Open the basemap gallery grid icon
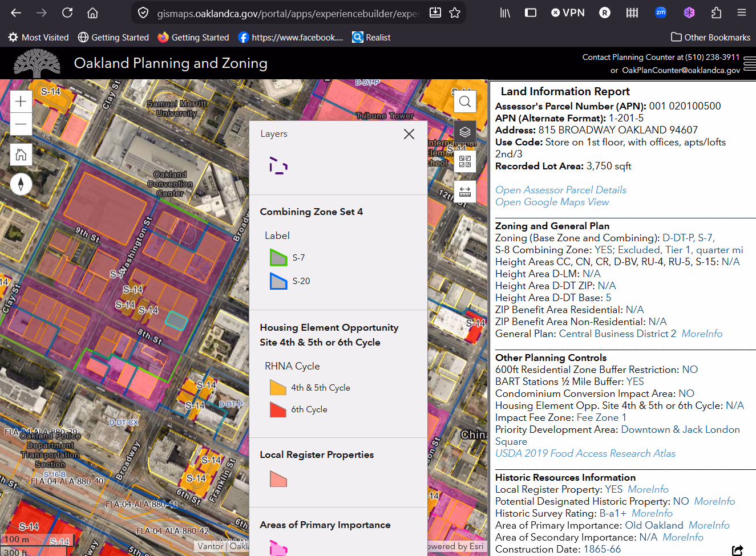Screen dimensions: 756x556 click(x=465, y=161)
